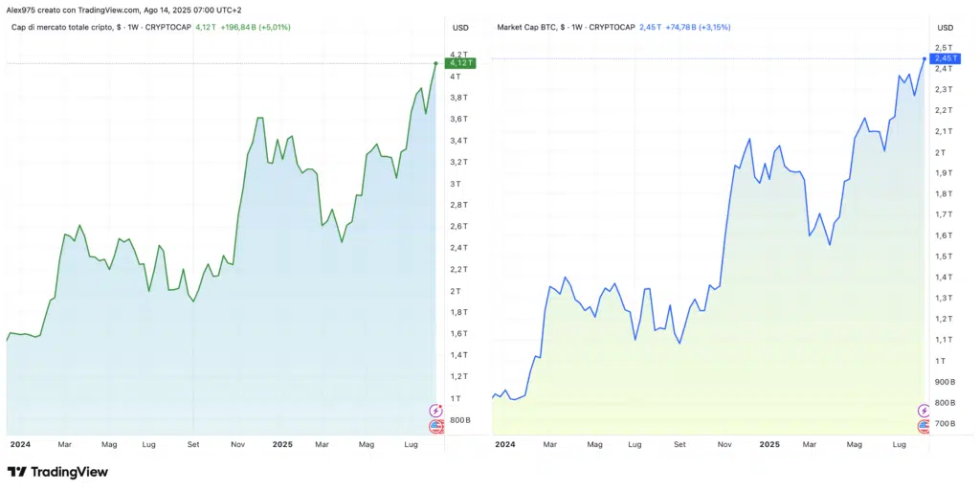The width and height of the screenshot is (980, 491).
Task: Open the USD currency selector on left chart
Action: [460, 27]
